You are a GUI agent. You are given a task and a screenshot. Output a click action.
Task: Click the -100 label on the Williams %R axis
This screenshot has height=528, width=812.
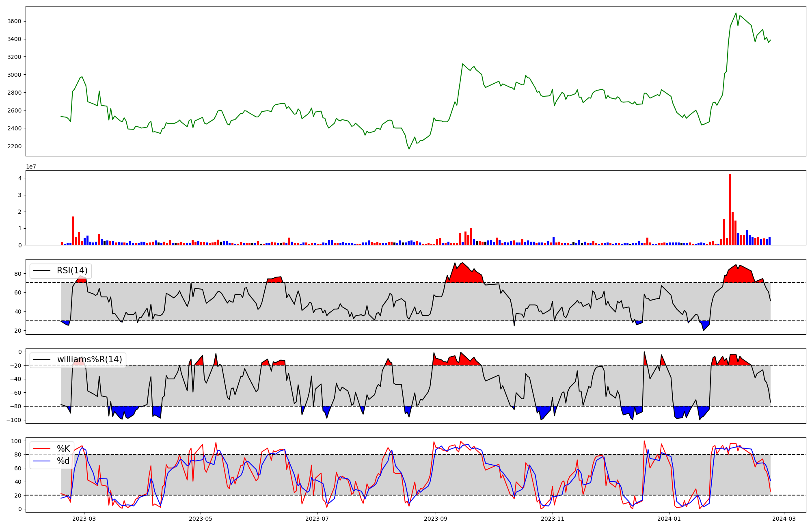15,420
